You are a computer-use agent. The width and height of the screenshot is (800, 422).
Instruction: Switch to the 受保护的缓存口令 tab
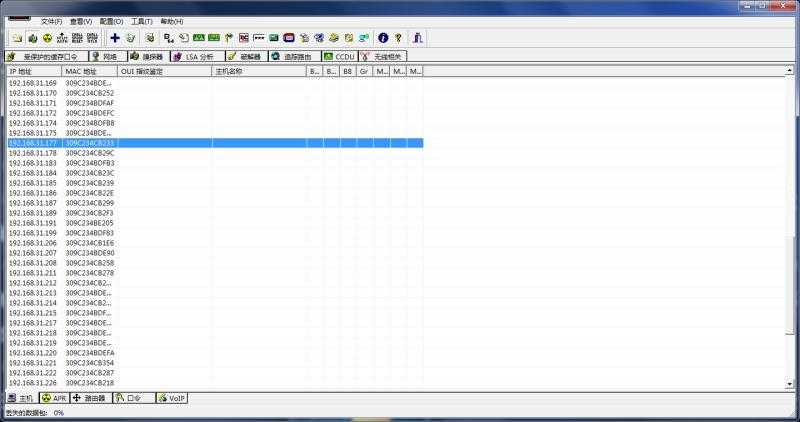(46, 57)
